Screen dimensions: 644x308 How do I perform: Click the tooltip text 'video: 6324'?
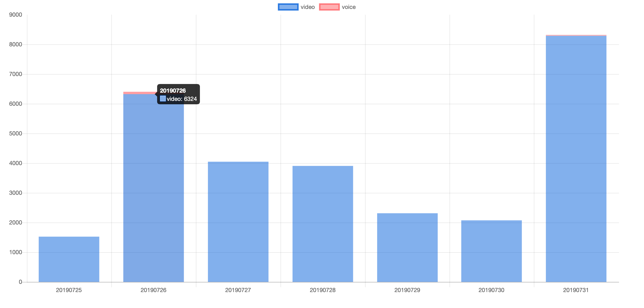tap(182, 99)
